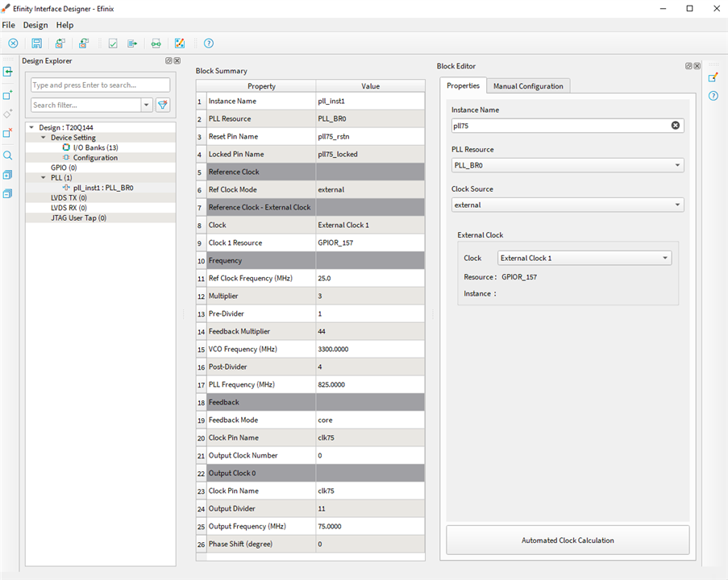This screenshot has height=580, width=728.
Task: Open the package planner pencil icon
Action: (180, 43)
